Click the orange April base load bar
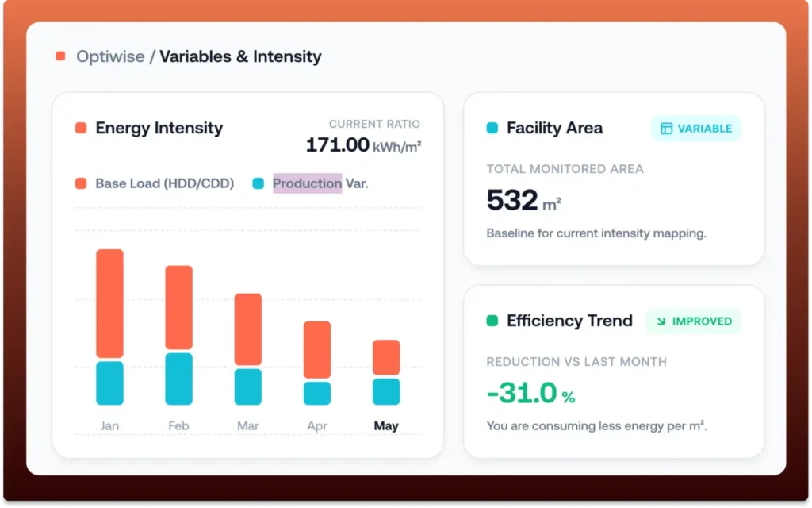Viewport: 812px width, 508px height. coord(317,349)
